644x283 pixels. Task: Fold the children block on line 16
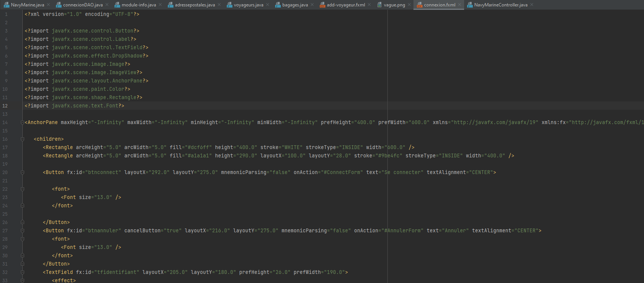point(22,139)
